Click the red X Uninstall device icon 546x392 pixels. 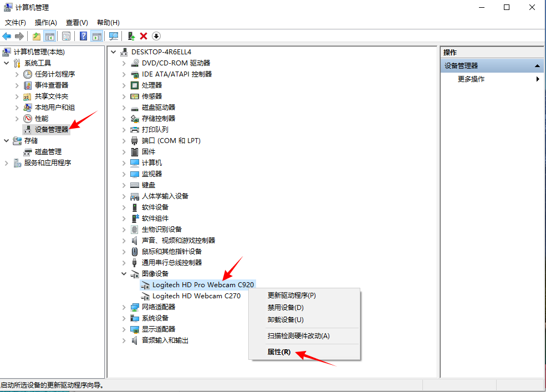[144, 36]
